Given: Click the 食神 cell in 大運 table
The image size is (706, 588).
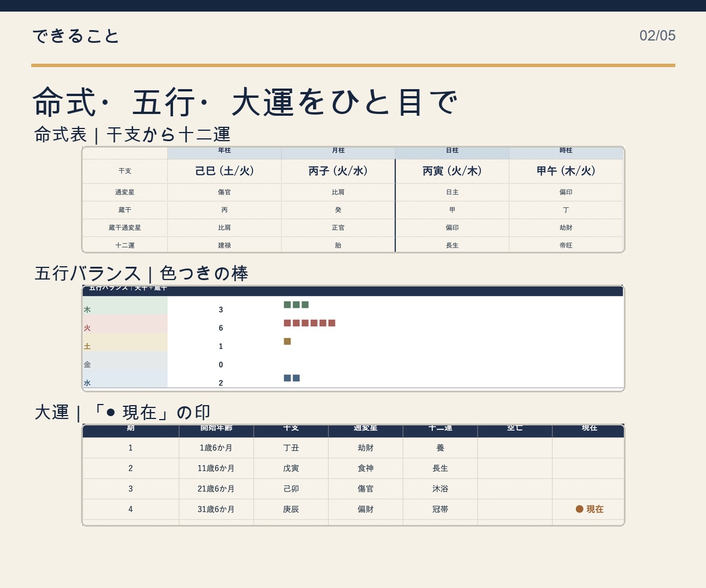Looking at the screenshot, I should [366, 468].
